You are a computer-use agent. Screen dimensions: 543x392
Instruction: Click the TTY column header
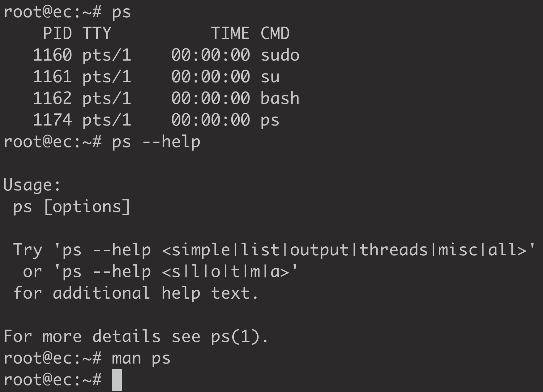[x=96, y=33]
